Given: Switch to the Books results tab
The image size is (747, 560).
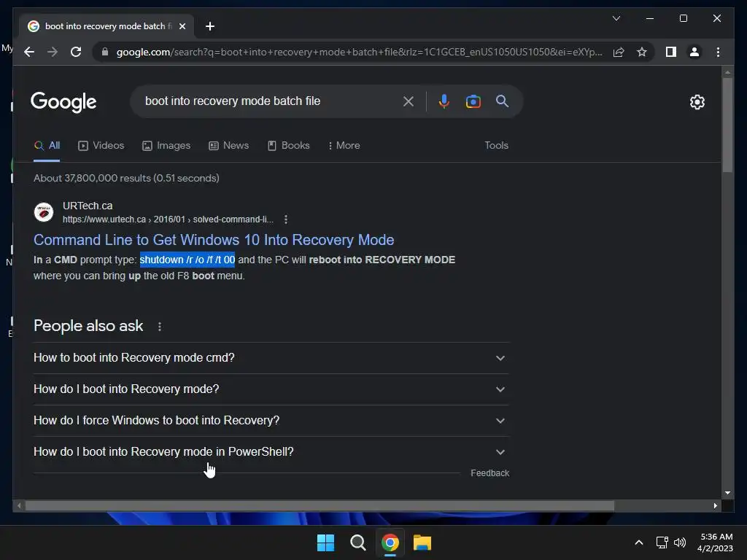Looking at the screenshot, I should pyautogui.click(x=289, y=145).
